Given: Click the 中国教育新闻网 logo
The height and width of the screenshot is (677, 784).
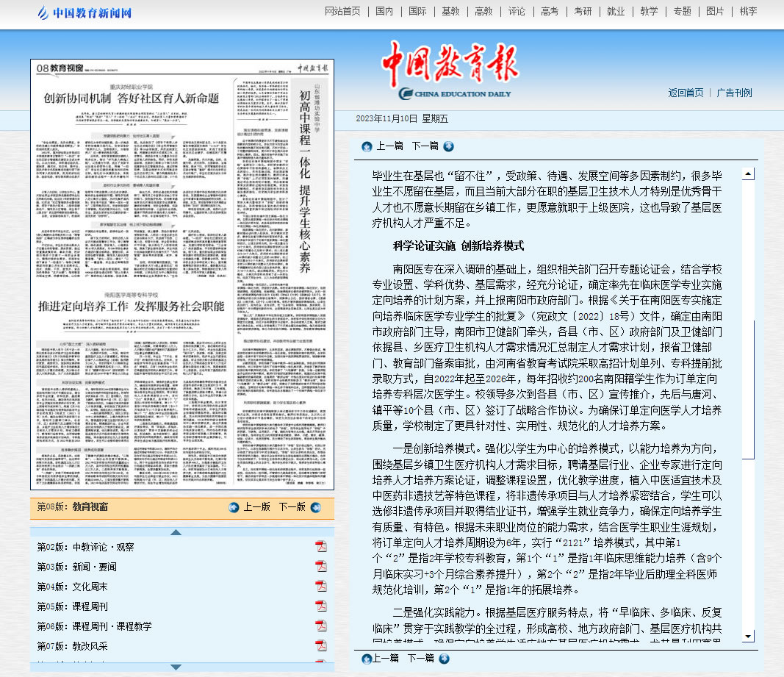Looking at the screenshot, I should tap(84, 12).
